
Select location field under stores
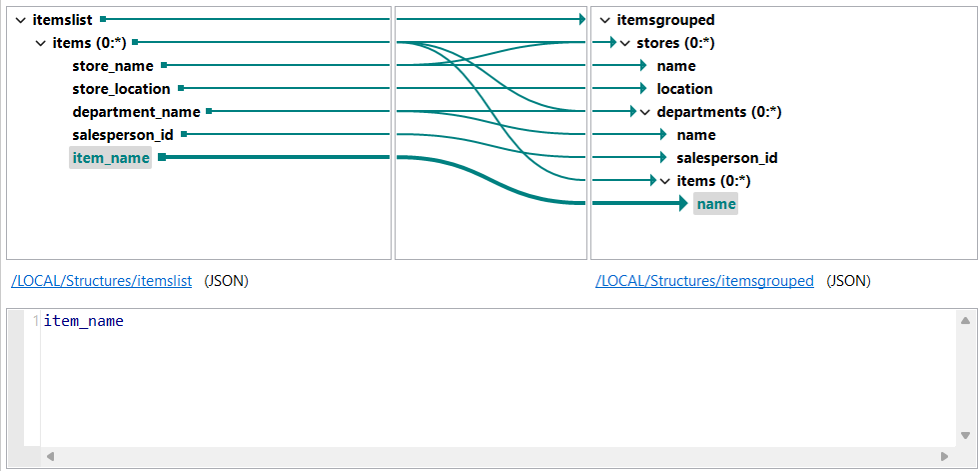(684, 89)
